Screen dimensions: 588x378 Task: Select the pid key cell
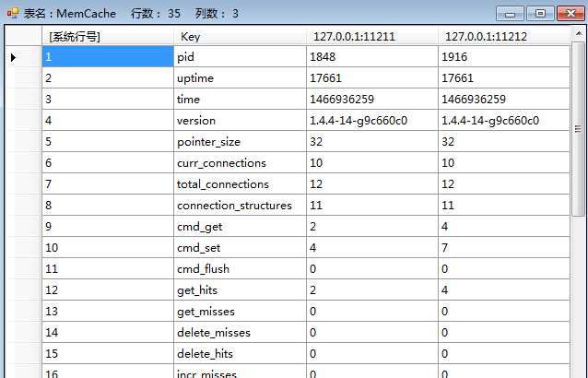coord(240,57)
